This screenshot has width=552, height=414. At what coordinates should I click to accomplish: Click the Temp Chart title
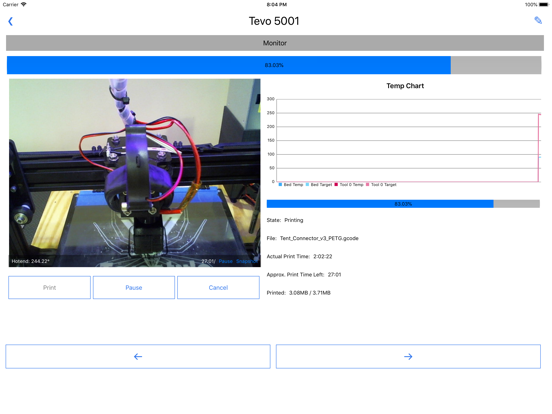pyautogui.click(x=405, y=86)
